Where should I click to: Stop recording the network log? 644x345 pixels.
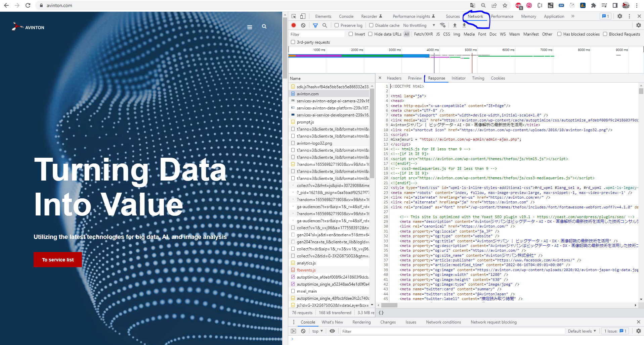294,25
